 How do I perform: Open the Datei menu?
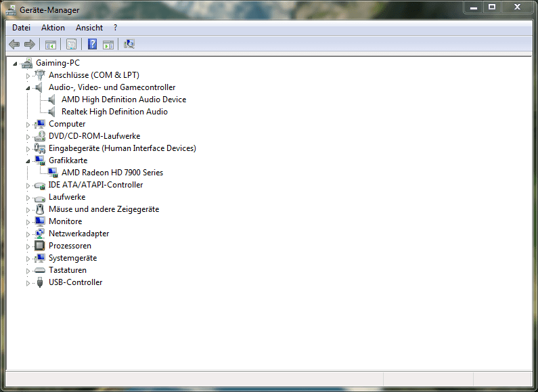tap(21, 28)
